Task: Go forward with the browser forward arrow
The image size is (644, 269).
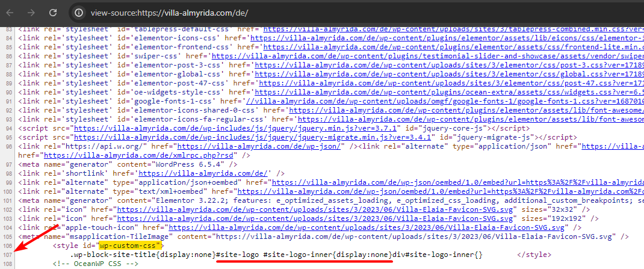Action: point(31,13)
